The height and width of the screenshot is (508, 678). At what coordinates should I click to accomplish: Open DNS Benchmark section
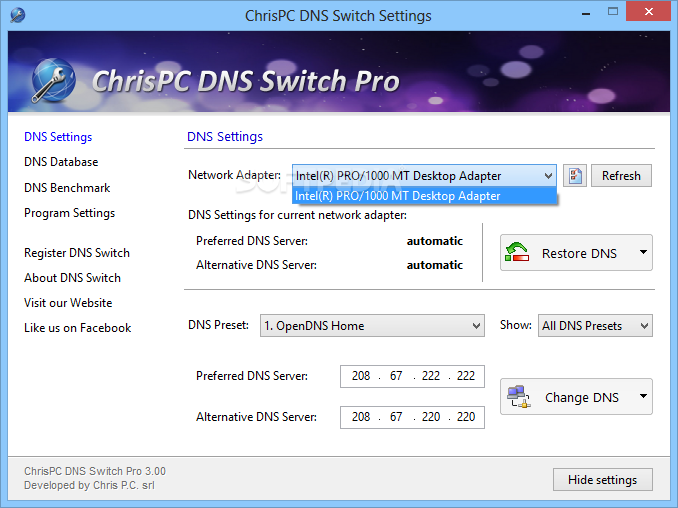[x=67, y=188]
